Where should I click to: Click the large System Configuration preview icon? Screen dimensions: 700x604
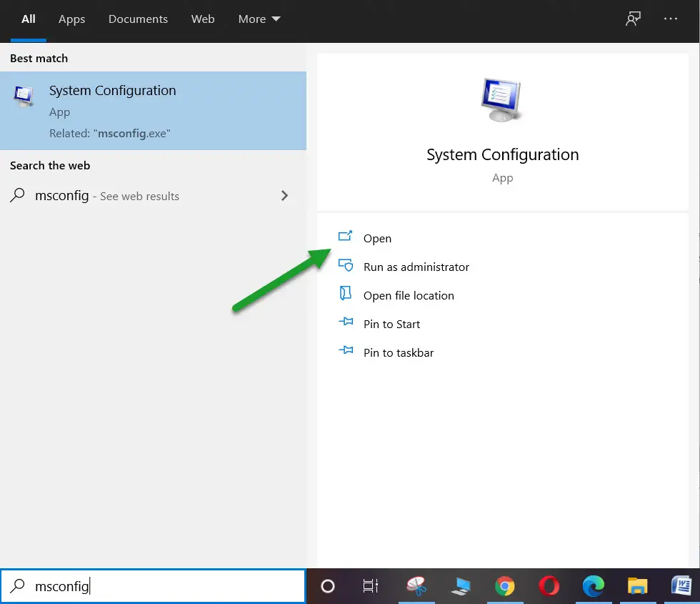click(x=501, y=100)
